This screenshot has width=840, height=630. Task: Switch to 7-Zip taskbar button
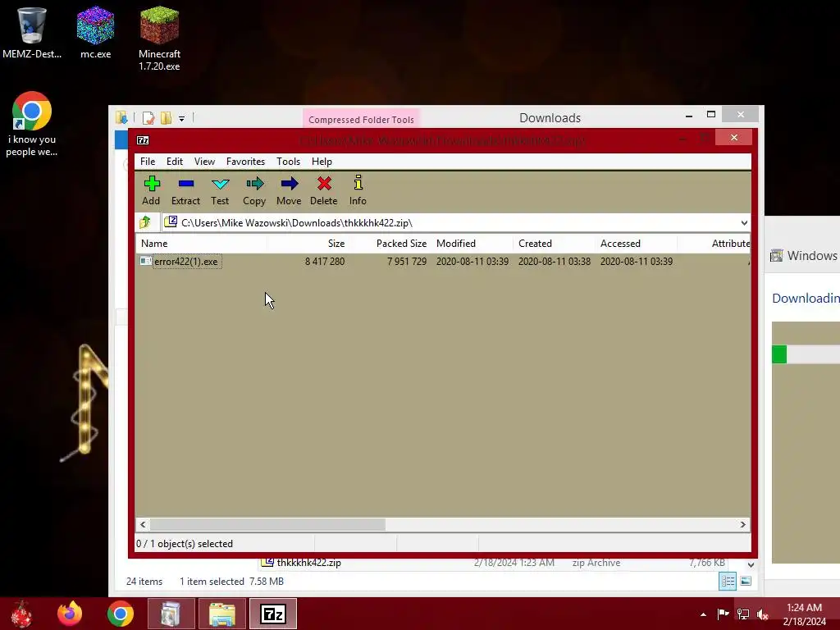(x=272, y=614)
